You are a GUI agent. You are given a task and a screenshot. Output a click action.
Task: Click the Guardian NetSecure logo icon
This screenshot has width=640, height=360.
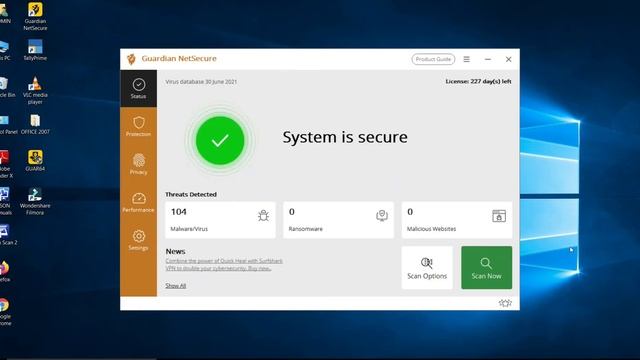131,59
